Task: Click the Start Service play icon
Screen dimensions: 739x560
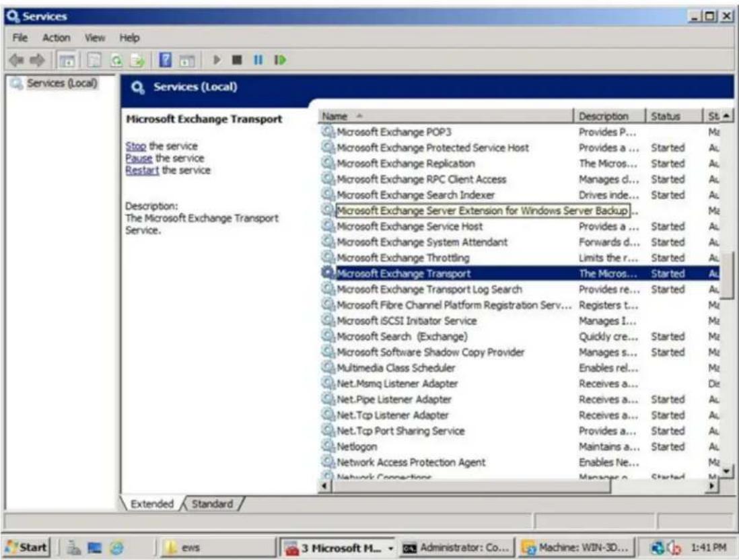Action: [216, 60]
